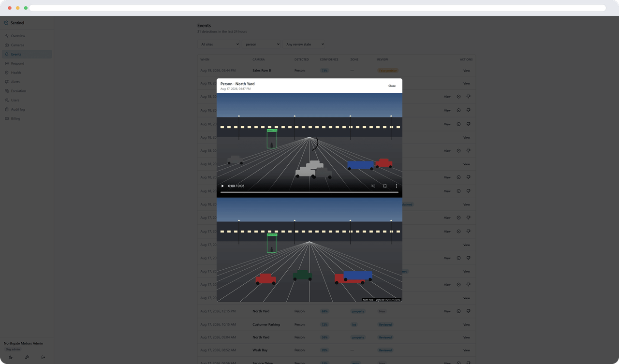The height and width of the screenshot is (364, 619).
Task: Open the All sites filter dropdown
Action: point(220,44)
